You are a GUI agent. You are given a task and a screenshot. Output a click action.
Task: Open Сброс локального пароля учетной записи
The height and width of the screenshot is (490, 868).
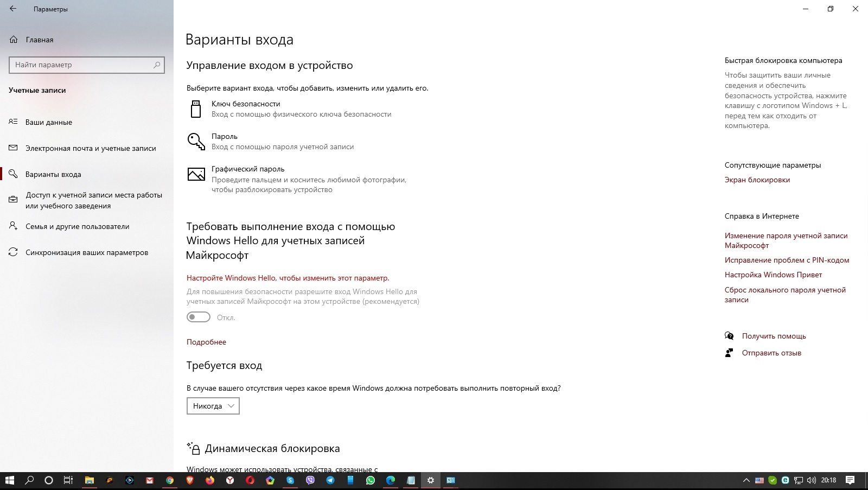(786, 295)
